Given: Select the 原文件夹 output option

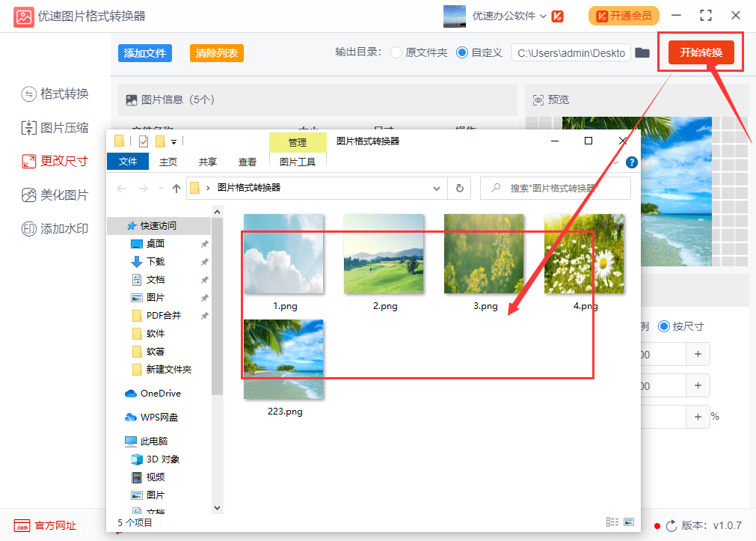Looking at the screenshot, I should click(x=396, y=52).
